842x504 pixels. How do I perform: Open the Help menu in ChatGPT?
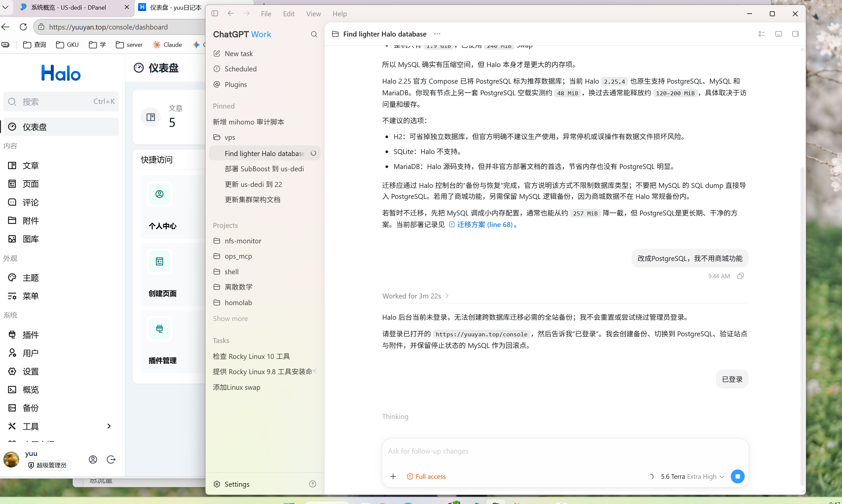click(340, 14)
